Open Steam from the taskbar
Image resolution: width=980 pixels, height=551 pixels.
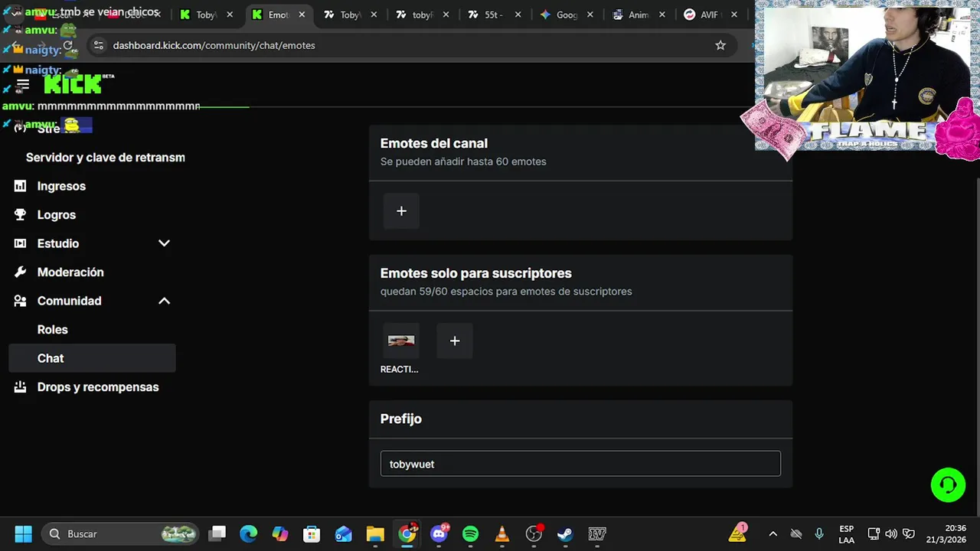(565, 533)
